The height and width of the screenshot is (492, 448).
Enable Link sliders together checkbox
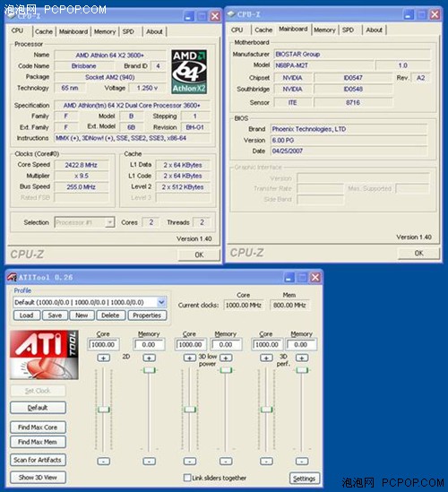[187, 478]
